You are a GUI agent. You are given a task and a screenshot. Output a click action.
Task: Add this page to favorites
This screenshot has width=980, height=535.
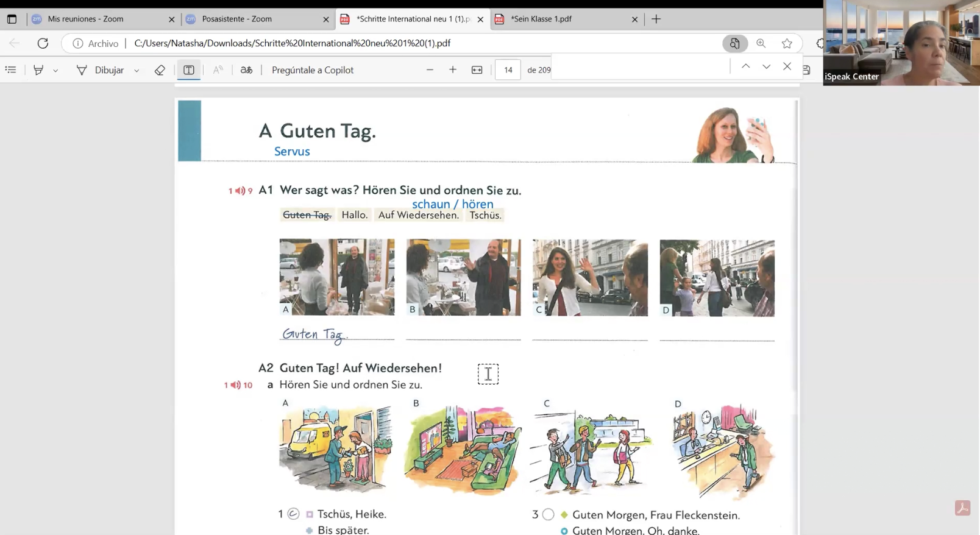(x=787, y=43)
